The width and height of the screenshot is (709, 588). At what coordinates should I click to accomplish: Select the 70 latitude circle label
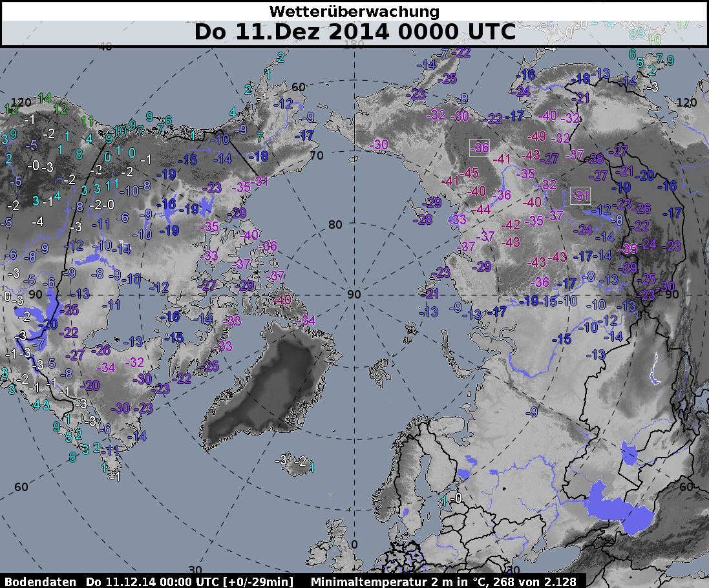pos(317,156)
